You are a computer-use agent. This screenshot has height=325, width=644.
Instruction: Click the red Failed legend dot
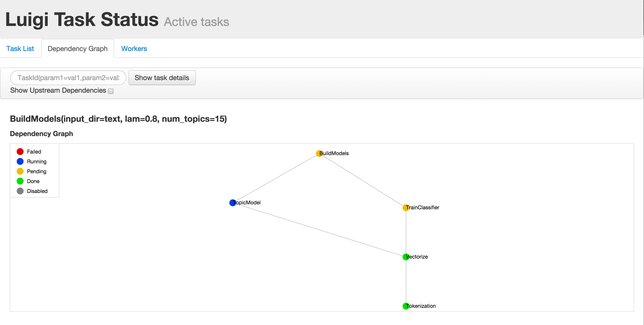point(20,152)
